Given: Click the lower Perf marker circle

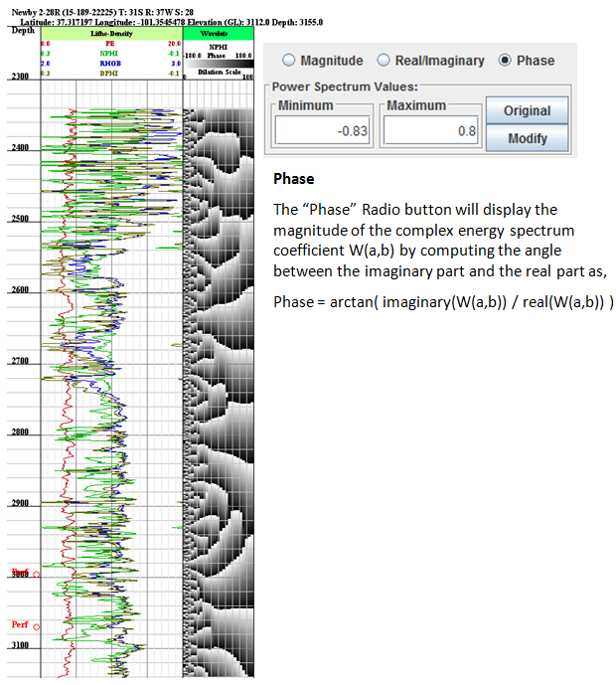Looking at the screenshot, I should (37, 627).
